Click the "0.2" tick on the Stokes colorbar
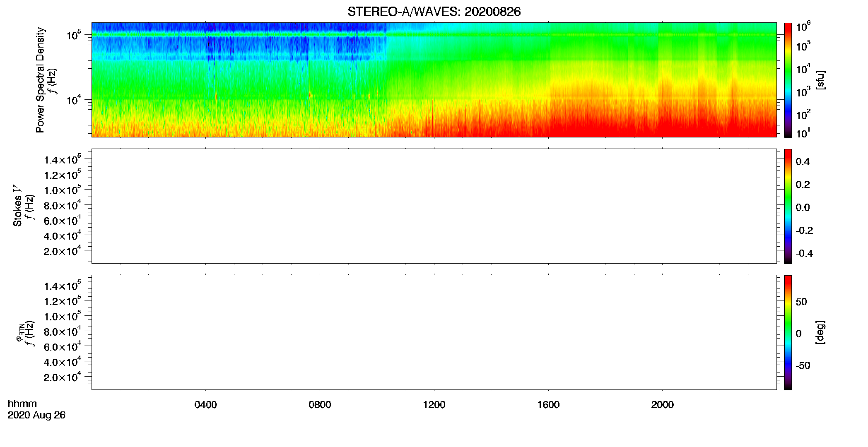Viewport: 868px width, 447px height. 803,185
